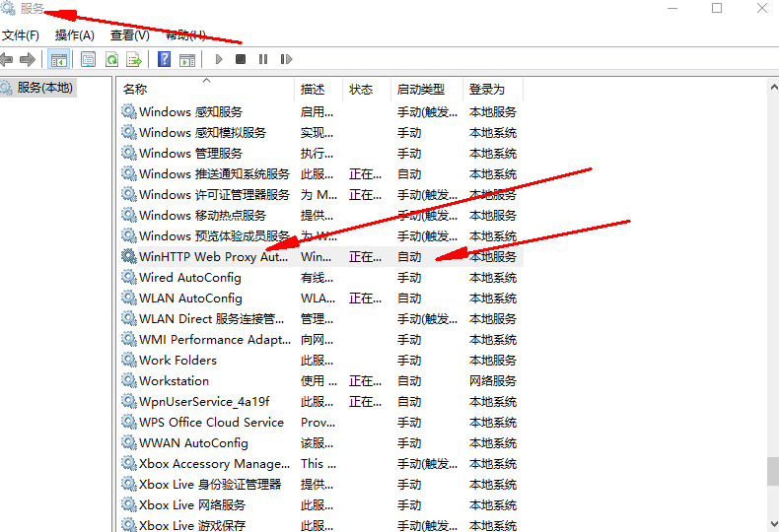Click the Start Service play button
Screen dimensions: 779x532
click(x=219, y=59)
